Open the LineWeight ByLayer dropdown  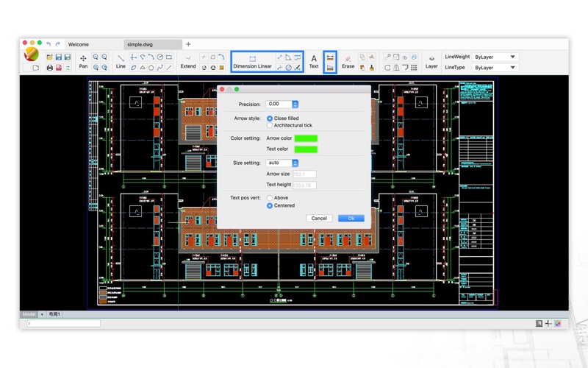pos(495,57)
